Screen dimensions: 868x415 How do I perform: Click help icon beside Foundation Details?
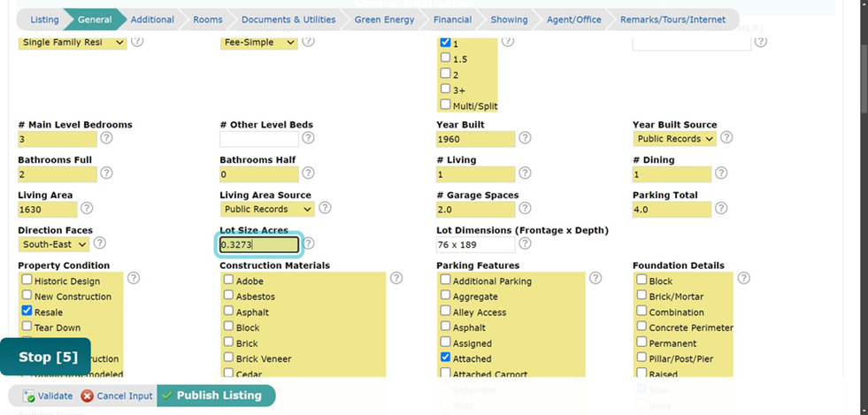click(x=743, y=278)
